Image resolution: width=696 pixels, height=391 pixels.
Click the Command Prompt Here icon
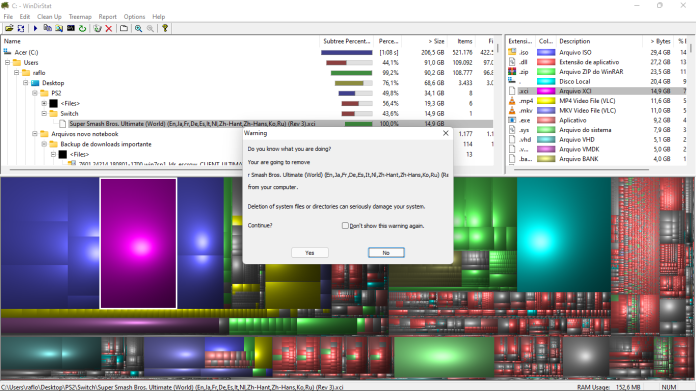(71, 28)
